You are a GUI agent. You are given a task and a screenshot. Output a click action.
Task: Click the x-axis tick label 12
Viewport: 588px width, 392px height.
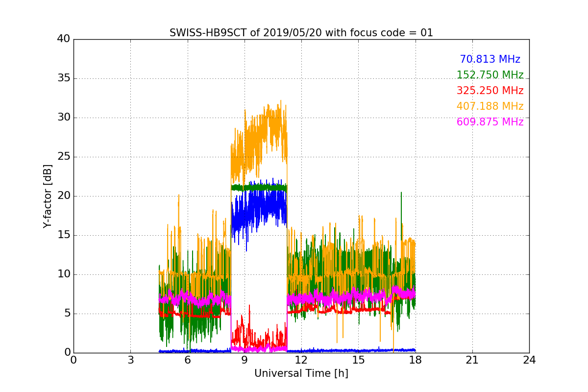pyautogui.click(x=301, y=360)
